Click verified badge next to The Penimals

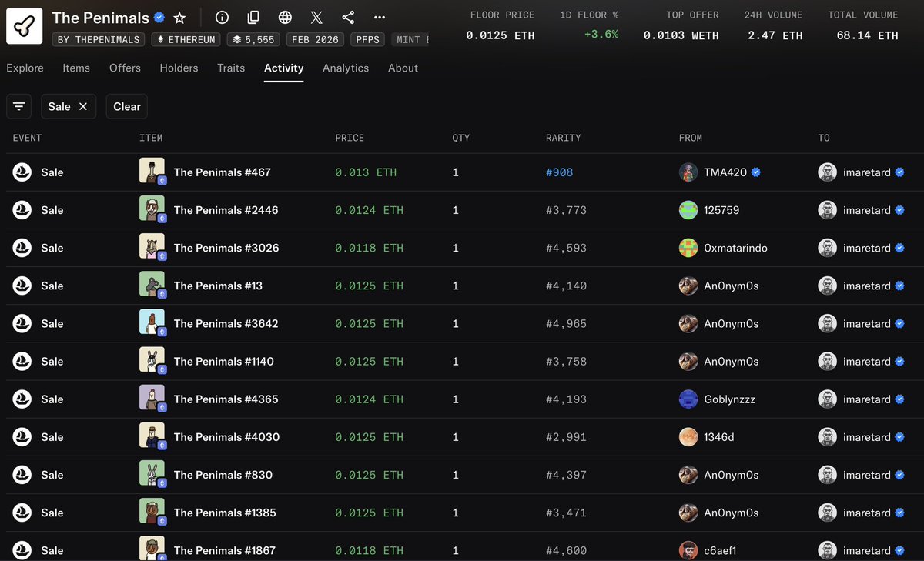pos(160,18)
